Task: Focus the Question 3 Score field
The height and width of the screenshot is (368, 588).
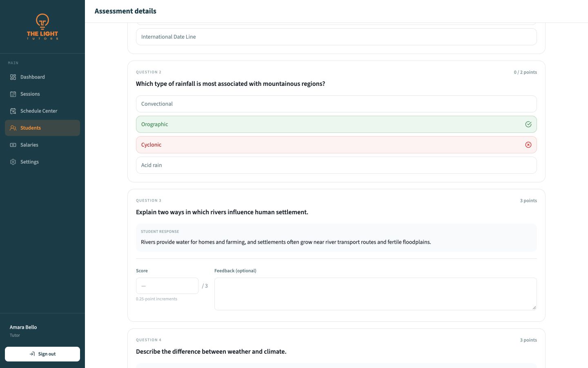Action: 167,286
